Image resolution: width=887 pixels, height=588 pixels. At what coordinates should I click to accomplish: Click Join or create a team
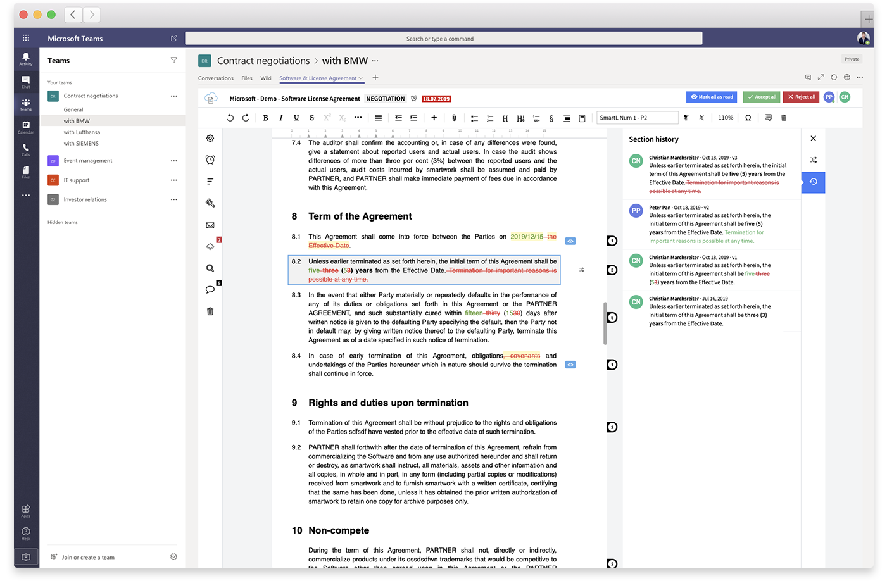(x=88, y=558)
